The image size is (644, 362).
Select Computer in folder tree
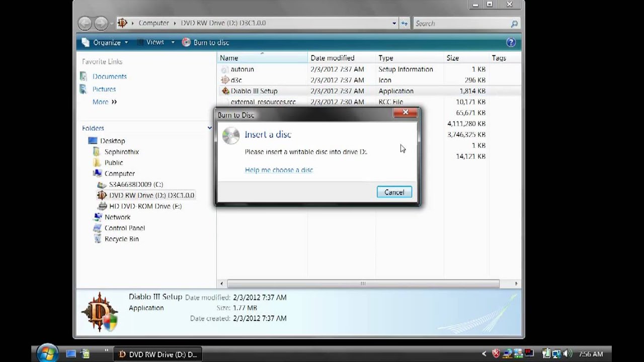(119, 173)
